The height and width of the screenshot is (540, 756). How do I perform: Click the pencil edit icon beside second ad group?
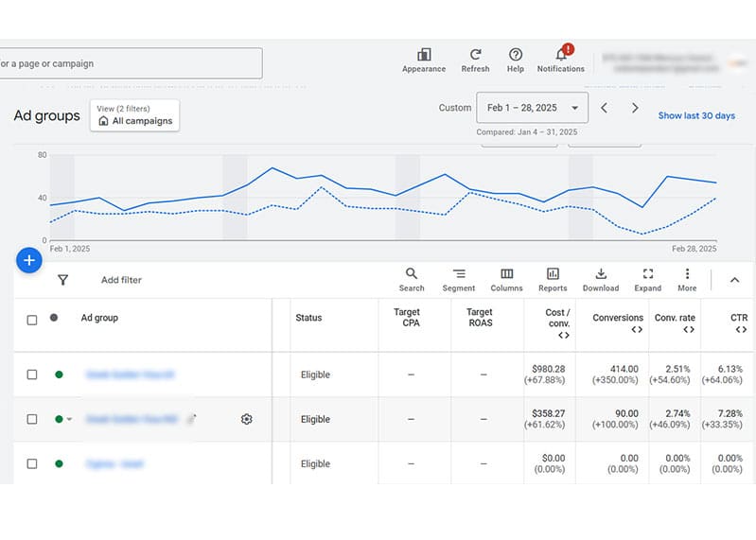coord(192,419)
